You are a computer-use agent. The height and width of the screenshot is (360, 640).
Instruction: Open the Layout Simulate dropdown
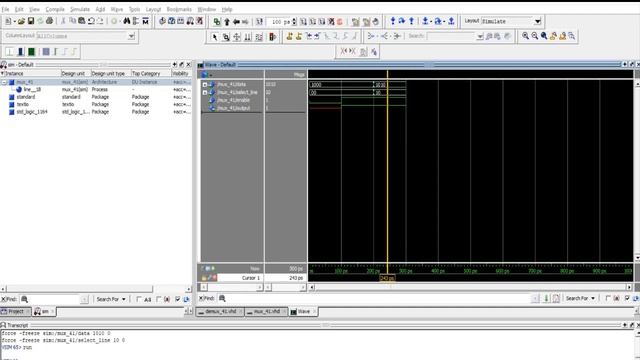coord(538,21)
